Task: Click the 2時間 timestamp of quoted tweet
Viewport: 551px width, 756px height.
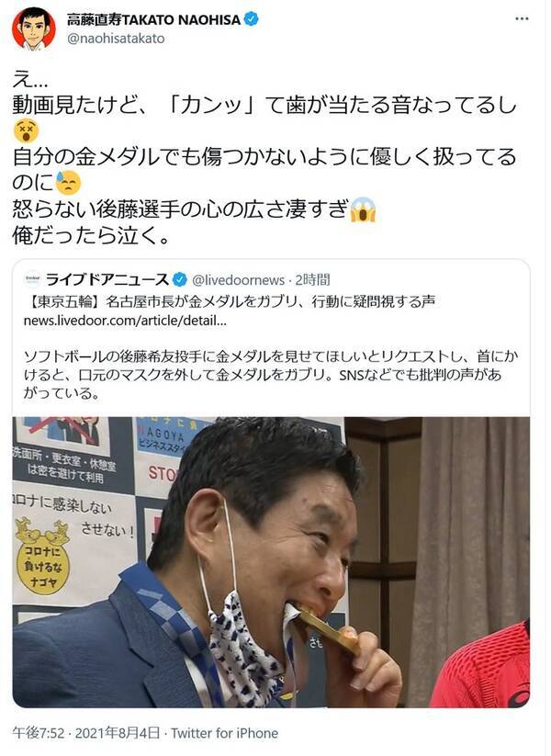Action: 313,279
